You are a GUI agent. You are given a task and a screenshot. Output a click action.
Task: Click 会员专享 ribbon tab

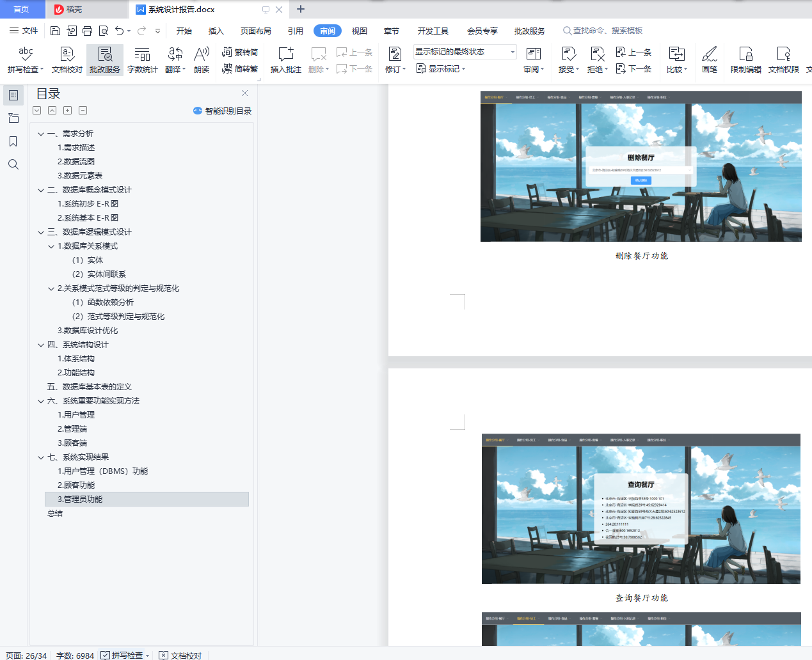click(482, 31)
